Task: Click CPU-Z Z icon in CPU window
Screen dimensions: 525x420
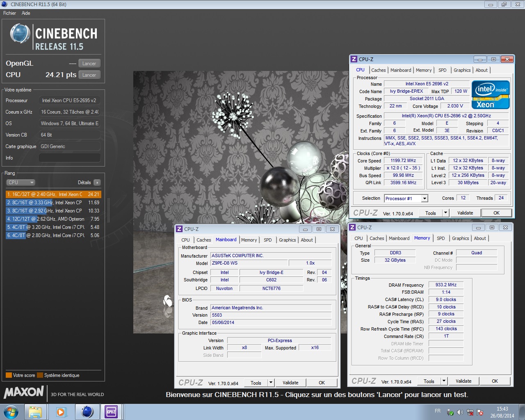Action: pyautogui.click(x=354, y=59)
